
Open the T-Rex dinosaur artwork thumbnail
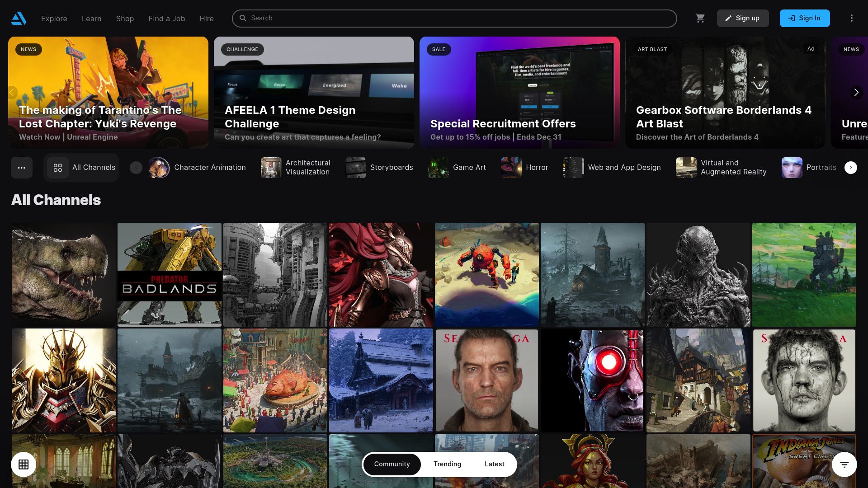64,275
